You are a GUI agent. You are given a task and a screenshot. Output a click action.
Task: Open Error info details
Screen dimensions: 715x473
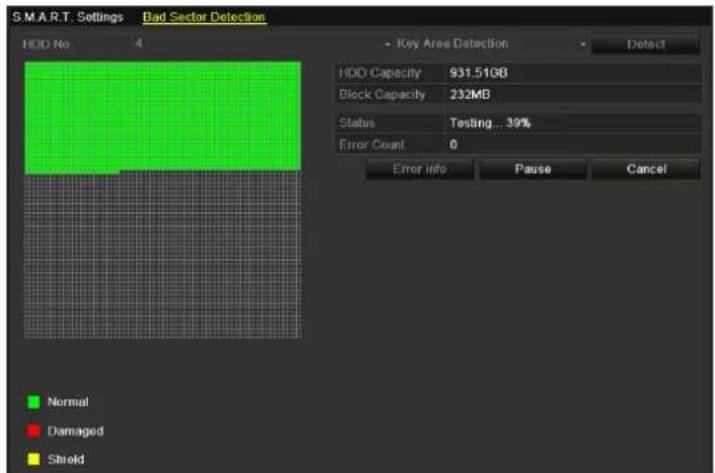click(420, 169)
